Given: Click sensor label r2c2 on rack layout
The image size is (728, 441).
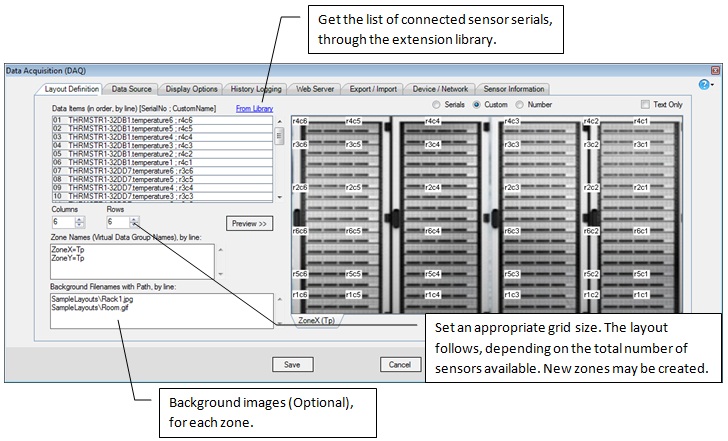Looking at the screenshot, I should coord(592,188).
